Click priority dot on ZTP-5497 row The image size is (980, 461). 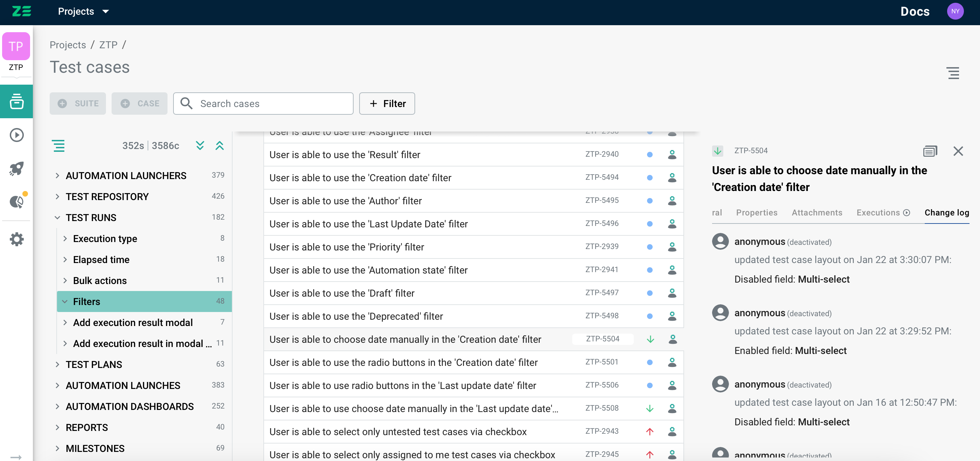(649, 293)
